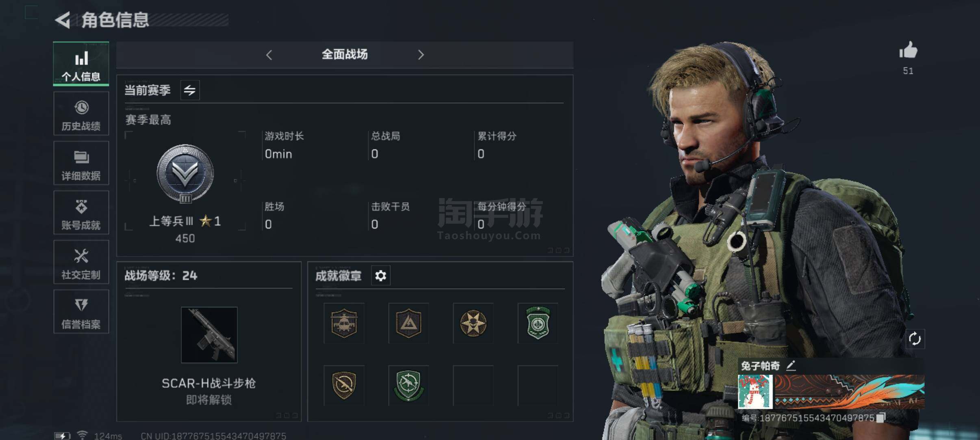Screen dimensions: 980x440
Task: Open achievement badge settings gear
Action: (381, 276)
